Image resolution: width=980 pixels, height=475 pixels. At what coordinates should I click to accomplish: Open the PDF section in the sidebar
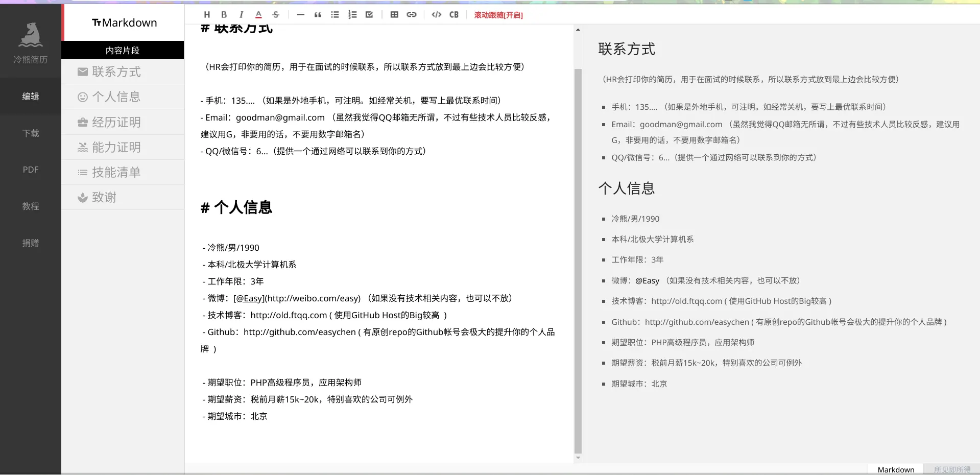pos(31,170)
